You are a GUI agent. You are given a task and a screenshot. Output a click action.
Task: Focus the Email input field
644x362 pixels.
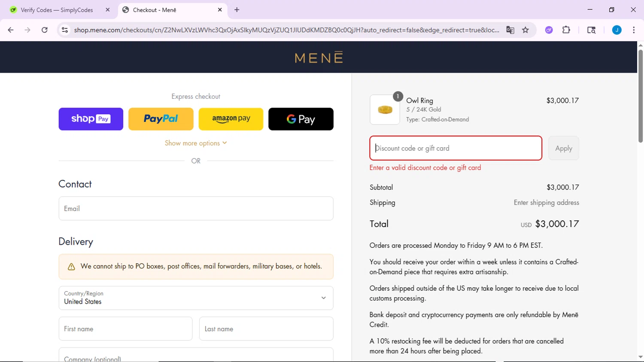(x=196, y=209)
